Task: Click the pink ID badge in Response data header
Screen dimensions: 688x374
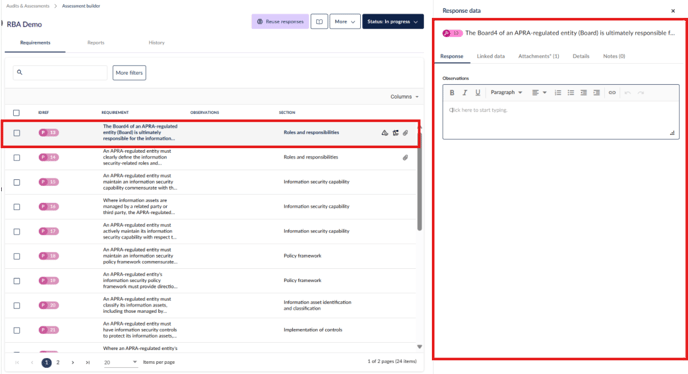Action: point(452,33)
